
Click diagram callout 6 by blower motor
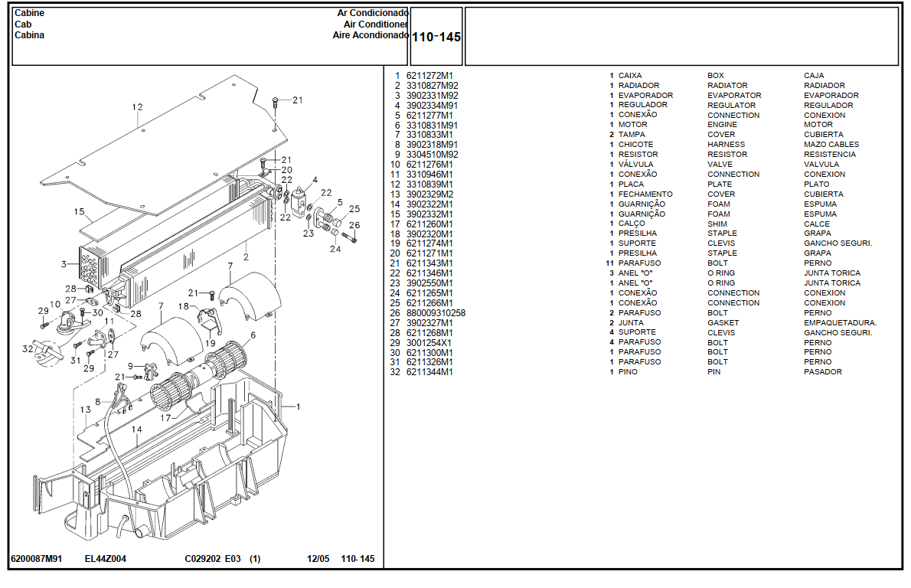point(253,335)
